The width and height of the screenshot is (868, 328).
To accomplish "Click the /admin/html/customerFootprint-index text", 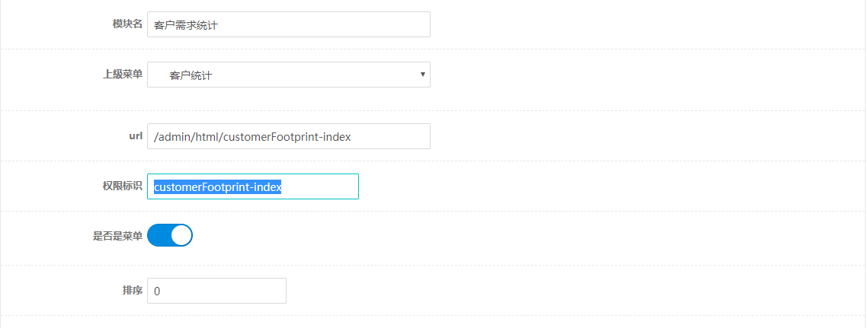I will click(x=252, y=137).
